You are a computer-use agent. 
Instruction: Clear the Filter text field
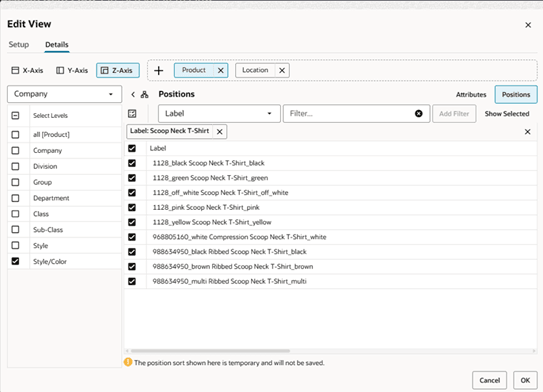point(418,114)
